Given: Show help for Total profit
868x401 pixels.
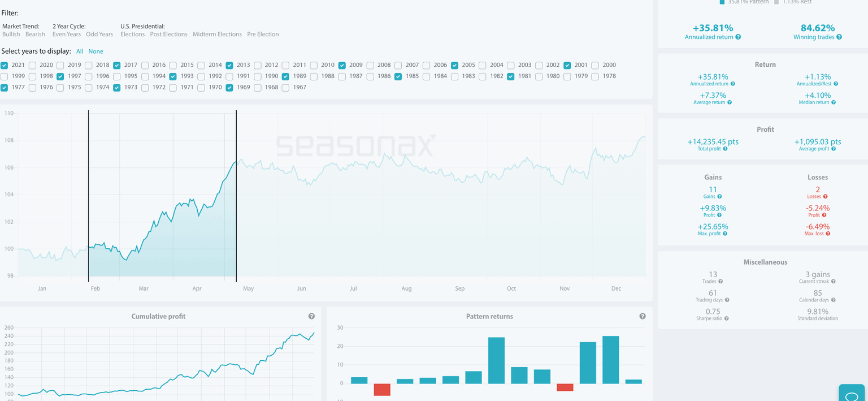Looking at the screenshot, I should [725, 149].
